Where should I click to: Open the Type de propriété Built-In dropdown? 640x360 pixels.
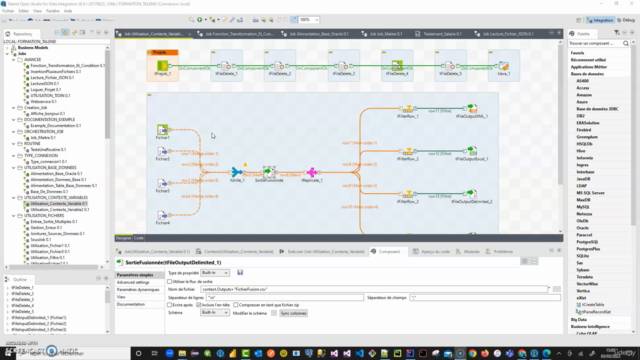215,273
